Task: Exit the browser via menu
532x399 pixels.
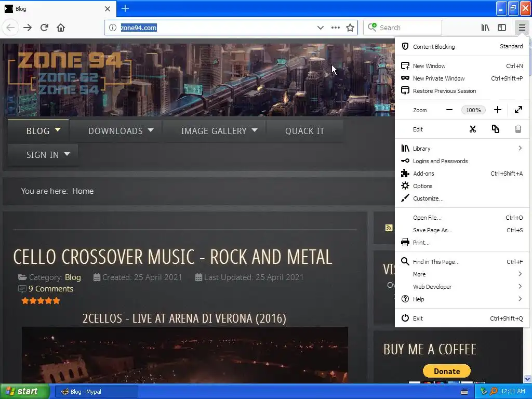Action: [462, 318]
